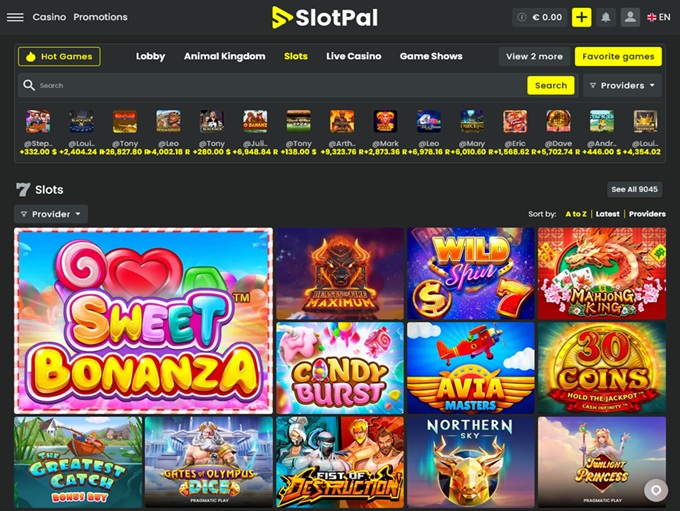680x511 pixels.
Task: Click See All 9045 button
Action: 634,189
